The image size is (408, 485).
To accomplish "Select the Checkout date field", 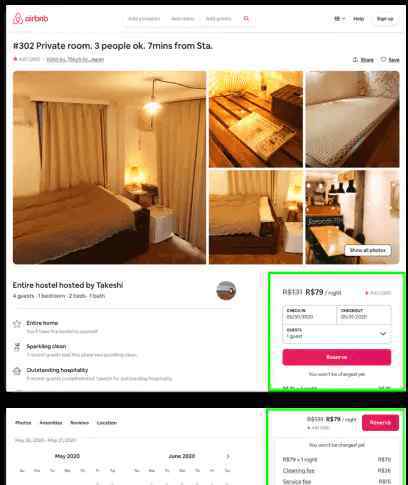I will click(x=364, y=314).
